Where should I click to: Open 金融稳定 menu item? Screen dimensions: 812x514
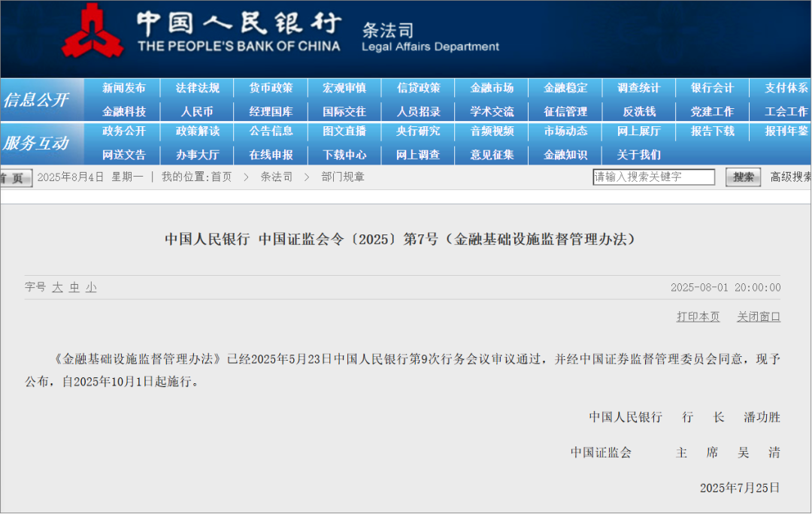[x=565, y=88]
